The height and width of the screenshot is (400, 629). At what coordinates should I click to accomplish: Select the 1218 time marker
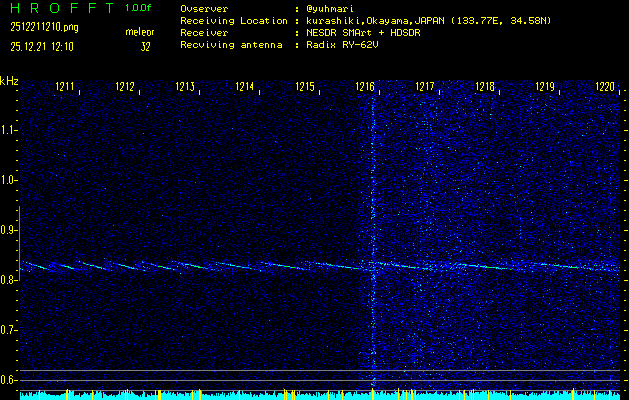[x=485, y=88]
